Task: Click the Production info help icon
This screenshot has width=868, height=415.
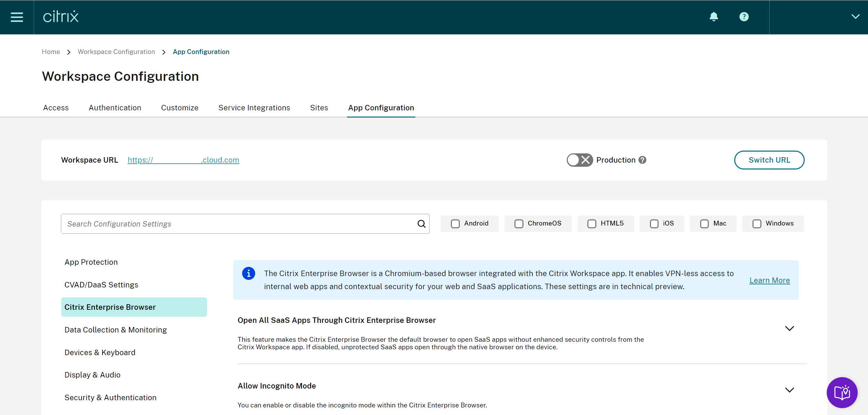Action: coord(642,160)
